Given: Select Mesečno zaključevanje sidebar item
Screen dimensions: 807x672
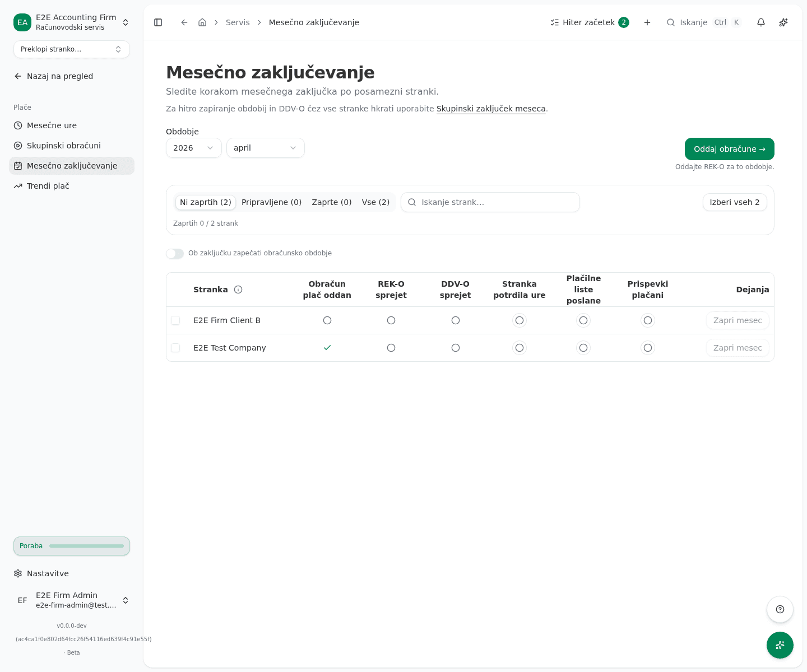Looking at the screenshot, I should pos(72,166).
